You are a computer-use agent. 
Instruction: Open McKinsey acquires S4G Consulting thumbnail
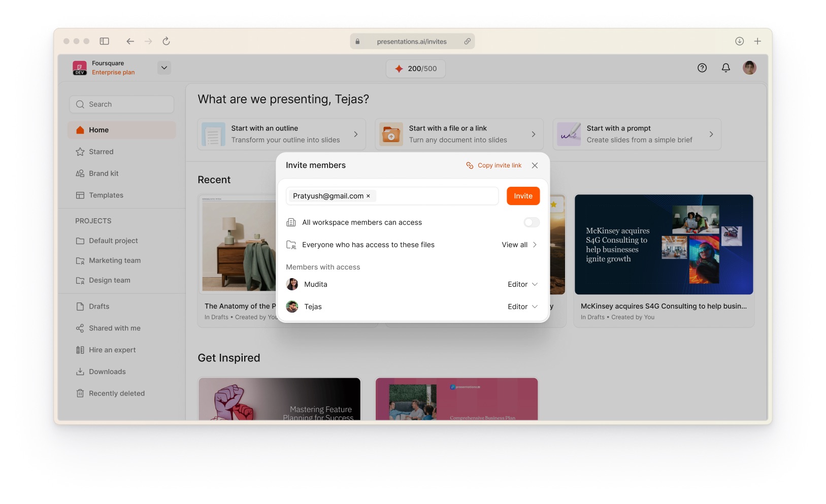(x=664, y=245)
